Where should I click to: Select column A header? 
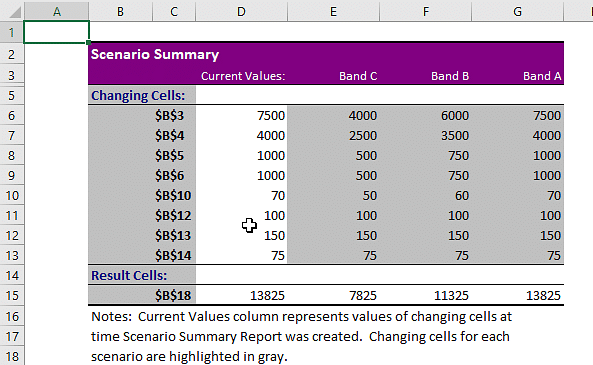click(x=57, y=11)
